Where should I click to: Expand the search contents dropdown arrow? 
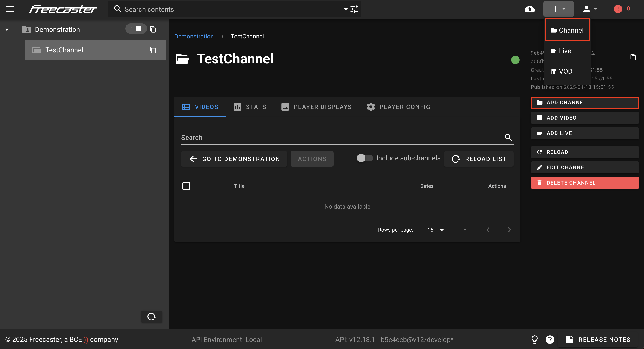pos(346,9)
